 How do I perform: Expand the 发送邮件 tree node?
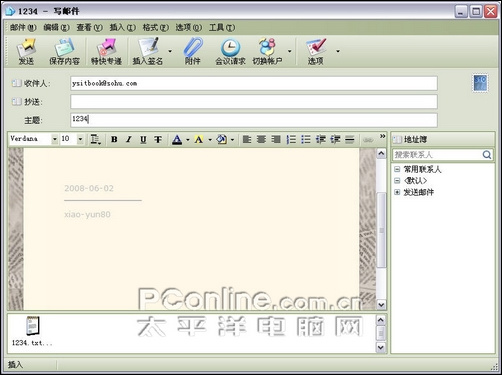[x=397, y=192]
